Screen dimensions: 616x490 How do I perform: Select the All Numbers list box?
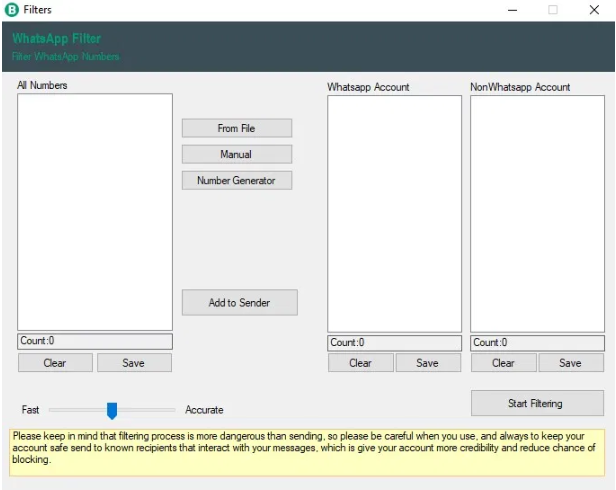pyautogui.click(x=95, y=212)
